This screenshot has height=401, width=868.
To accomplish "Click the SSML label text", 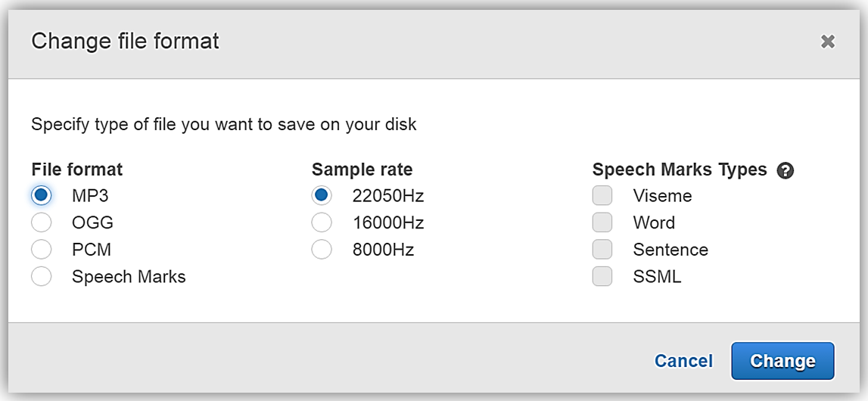I will tap(657, 277).
